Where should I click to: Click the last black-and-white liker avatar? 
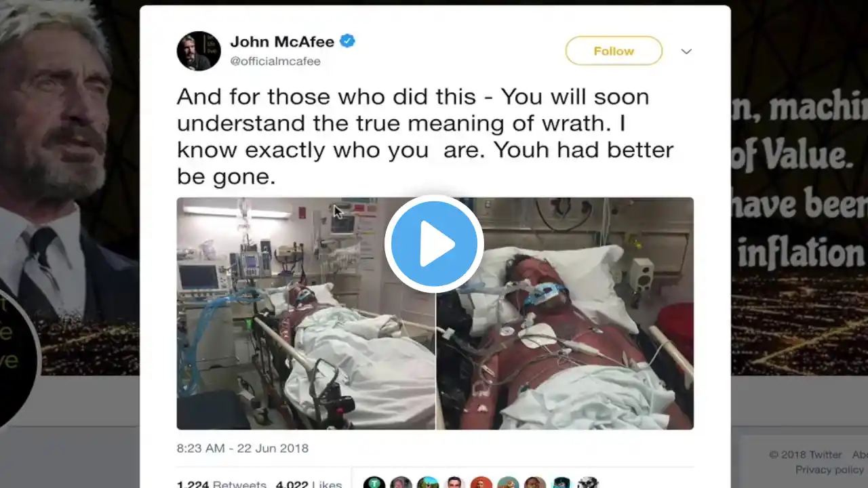coord(588,483)
